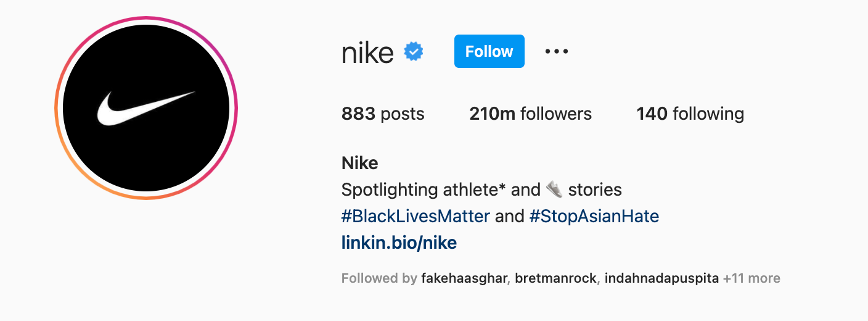
Task: Expand the +11 more followers list
Action: [751, 278]
